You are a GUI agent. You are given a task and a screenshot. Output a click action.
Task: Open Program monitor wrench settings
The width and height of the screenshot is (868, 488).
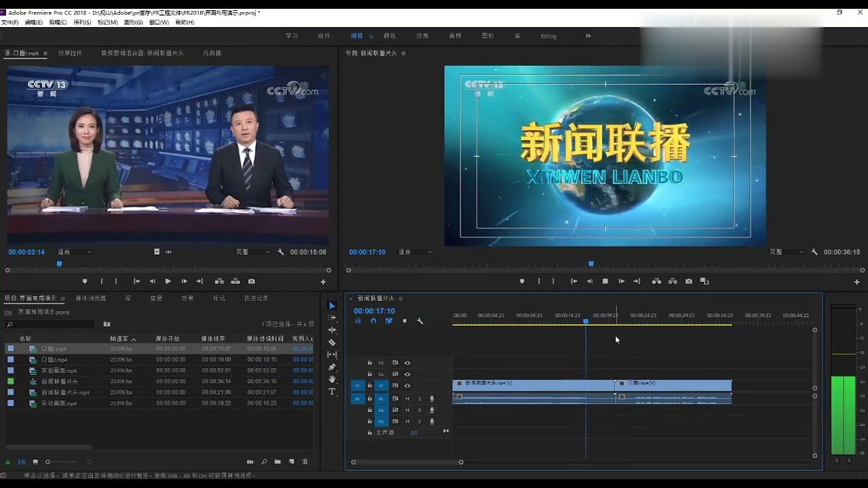tap(814, 252)
